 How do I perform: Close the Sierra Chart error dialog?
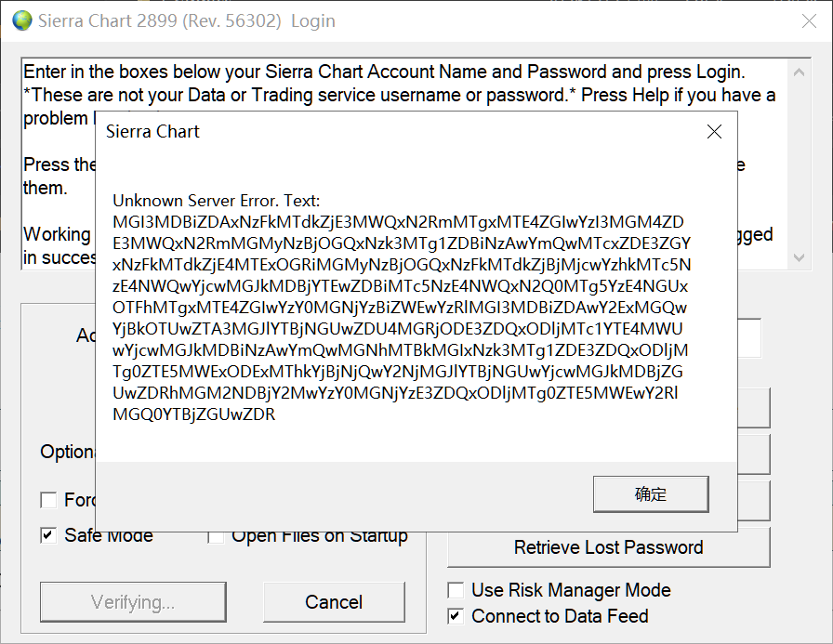714,132
